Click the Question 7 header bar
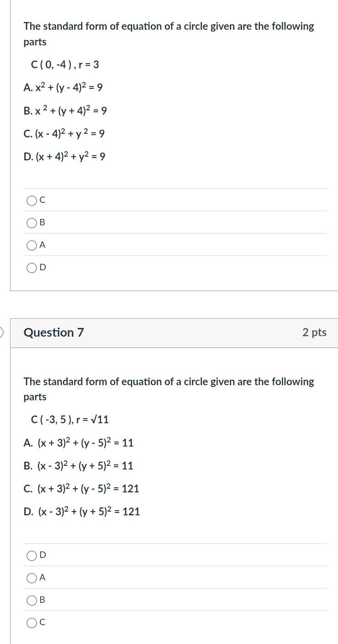338x644 pixels. 54,333
